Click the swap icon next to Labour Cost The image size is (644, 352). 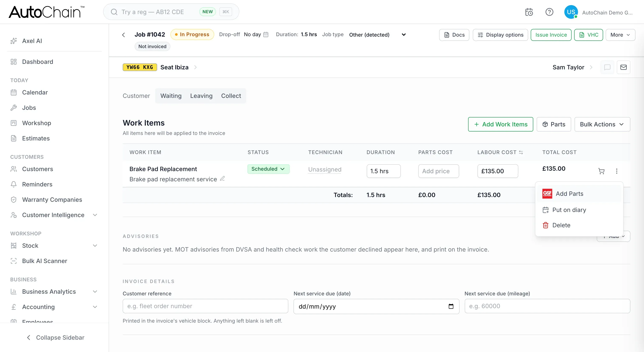pyautogui.click(x=521, y=152)
